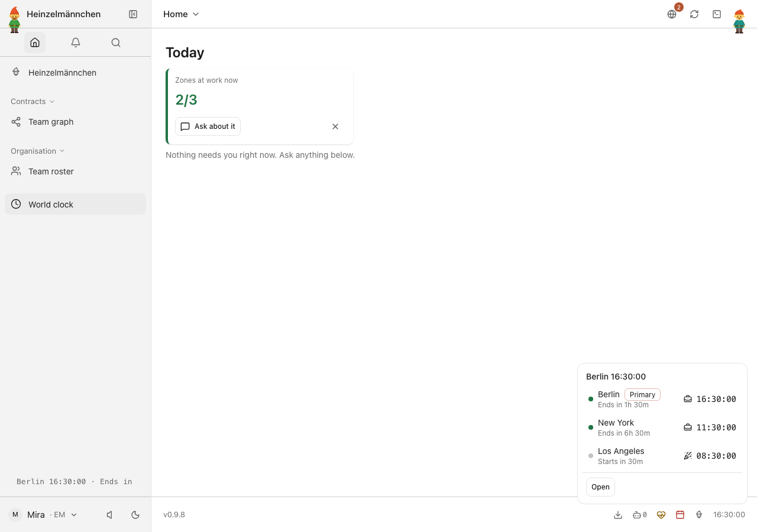Click the Berlin 16:30:00 popup header
Screen dimensions: 757x532
click(x=616, y=377)
